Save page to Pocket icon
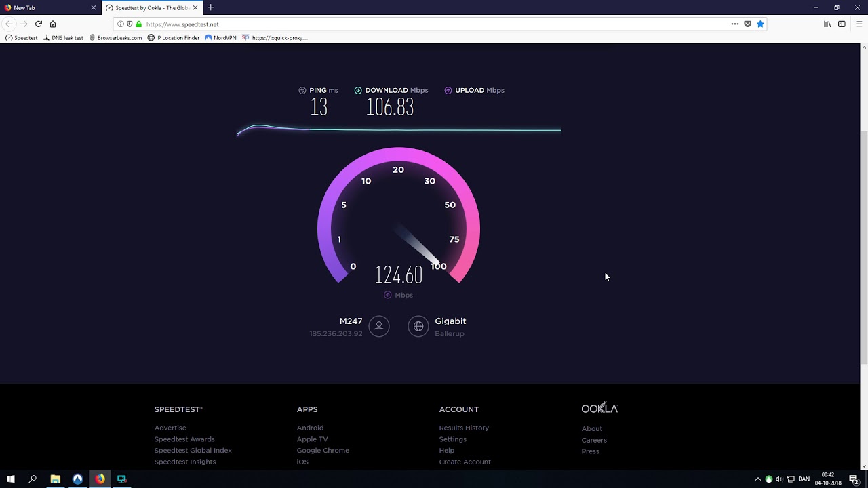The height and width of the screenshot is (488, 868). point(747,24)
